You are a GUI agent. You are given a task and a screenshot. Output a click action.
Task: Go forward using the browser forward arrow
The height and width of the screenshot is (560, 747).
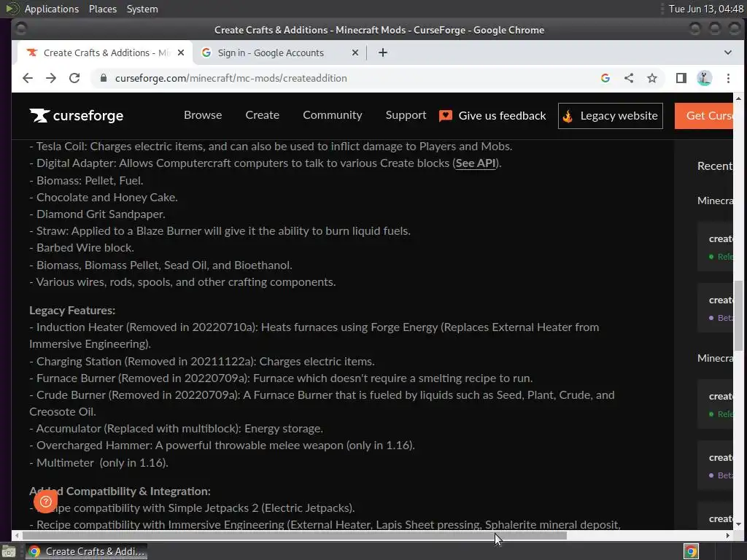[51, 78]
